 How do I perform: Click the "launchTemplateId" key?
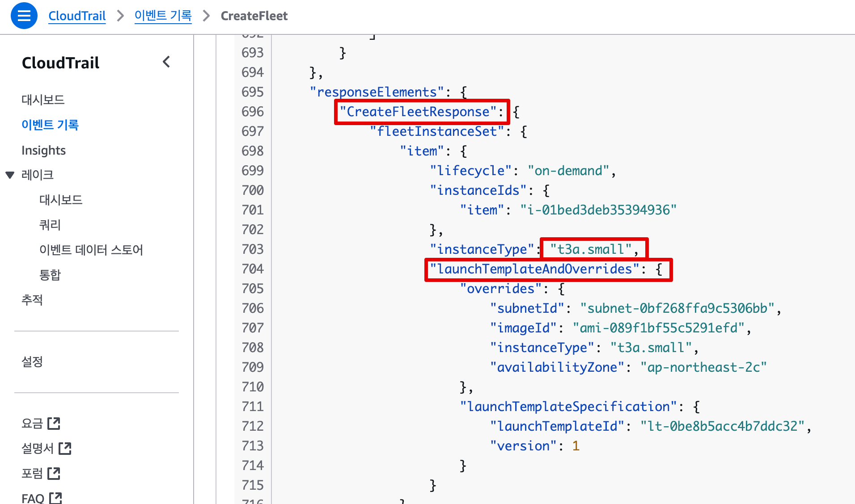(x=557, y=426)
